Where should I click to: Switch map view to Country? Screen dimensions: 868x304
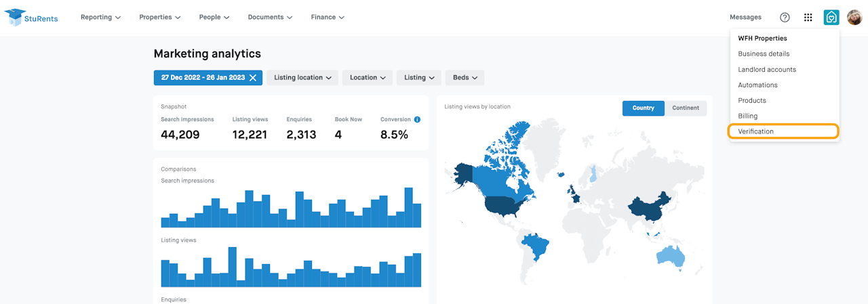(643, 108)
